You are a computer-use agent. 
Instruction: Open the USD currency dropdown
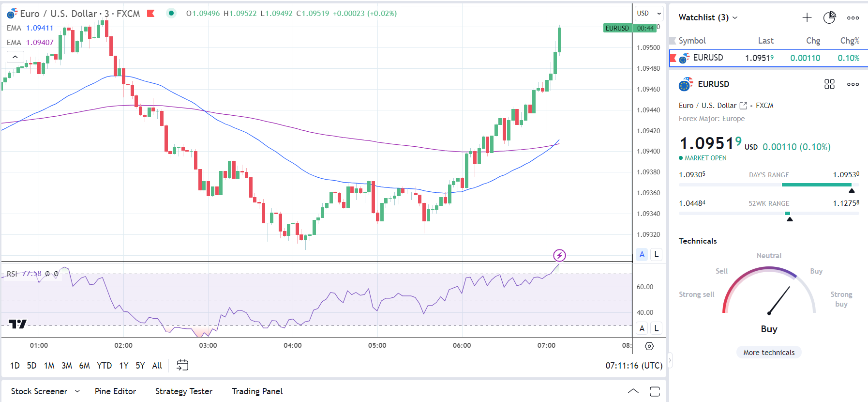(649, 14)
